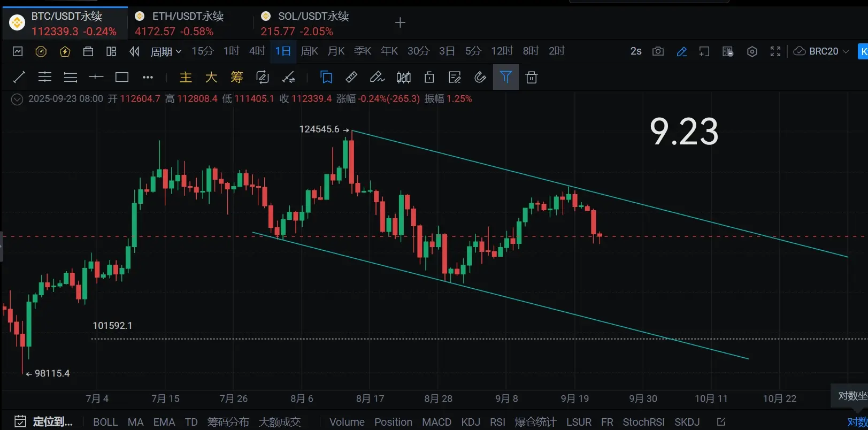Select the three horizontal lines drawing tool
Screen dimensions: 868x430
pos(71,78)
